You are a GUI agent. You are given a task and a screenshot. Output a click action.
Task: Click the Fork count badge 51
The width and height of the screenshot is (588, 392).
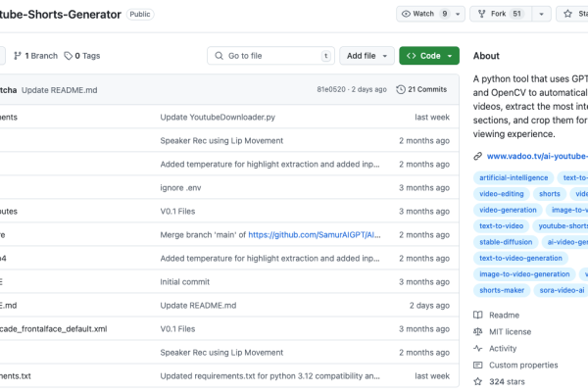pyautogui.click(x=517, y=14)
